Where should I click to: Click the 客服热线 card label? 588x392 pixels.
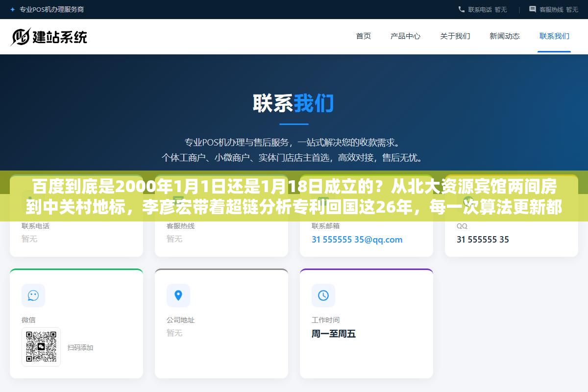point(180,226)
